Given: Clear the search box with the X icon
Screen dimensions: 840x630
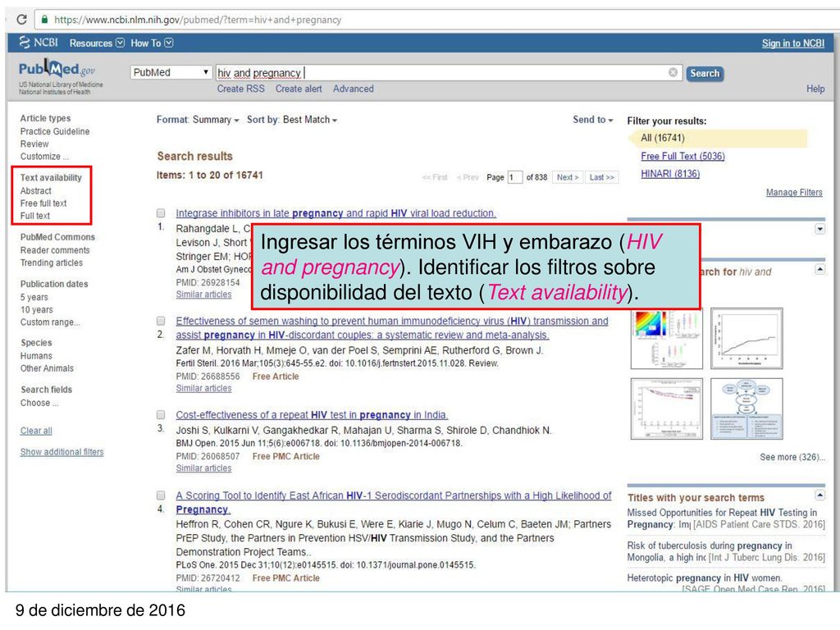Looking at the screenshot, I should tap(673, 72).
